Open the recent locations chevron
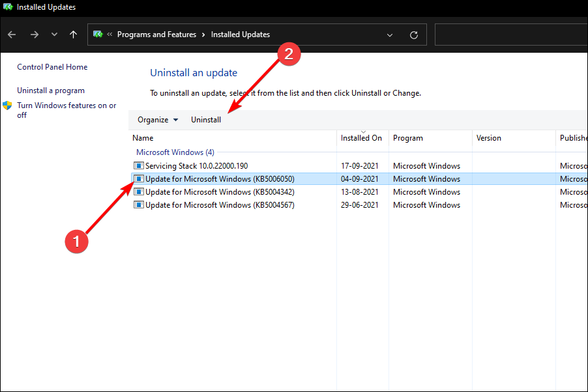This screenshot has height=392, width=588. (x=54, y=35)
